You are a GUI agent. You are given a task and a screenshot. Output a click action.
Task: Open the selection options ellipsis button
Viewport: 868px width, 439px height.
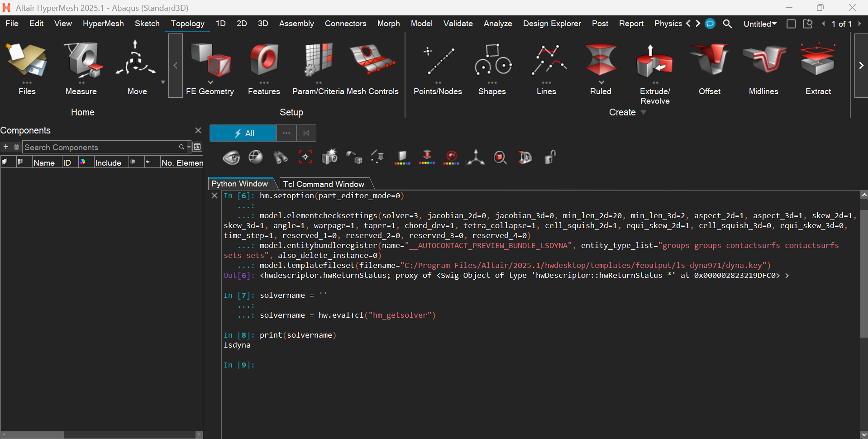coord(286,133)
